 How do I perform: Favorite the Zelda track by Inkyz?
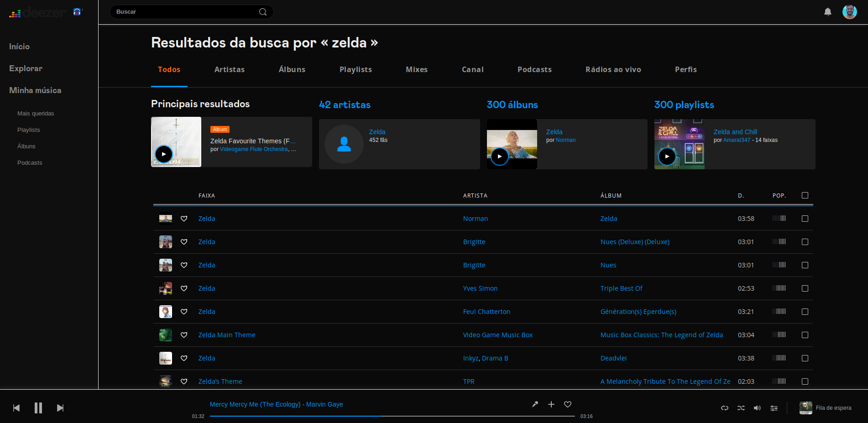(184, 358)
